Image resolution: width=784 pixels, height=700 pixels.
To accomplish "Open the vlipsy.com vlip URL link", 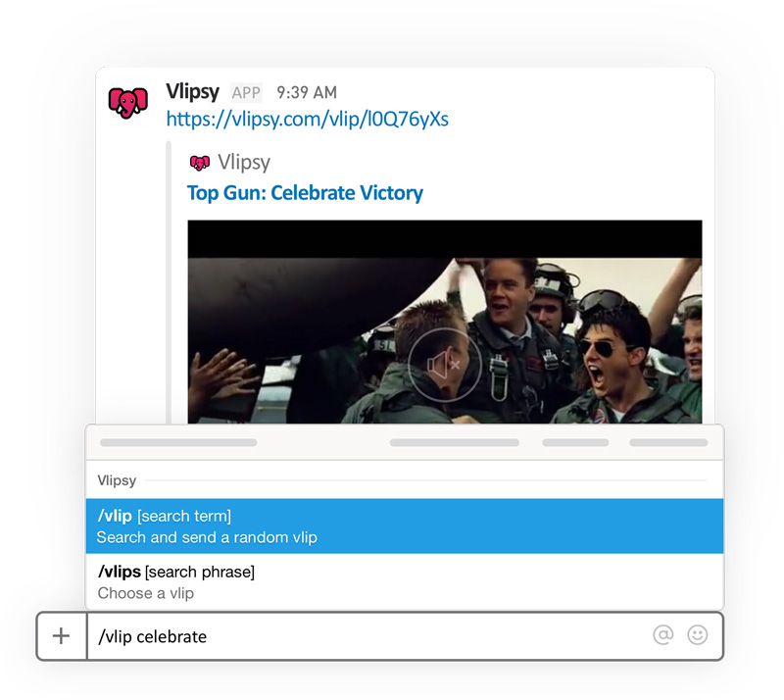I will (307, 120).
